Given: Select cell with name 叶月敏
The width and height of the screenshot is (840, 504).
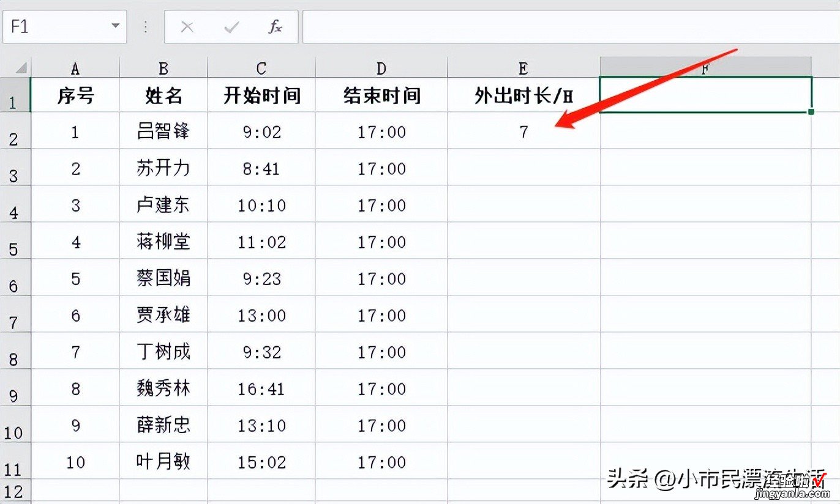Looking at the screenshot, I should (x=163, y=461).
